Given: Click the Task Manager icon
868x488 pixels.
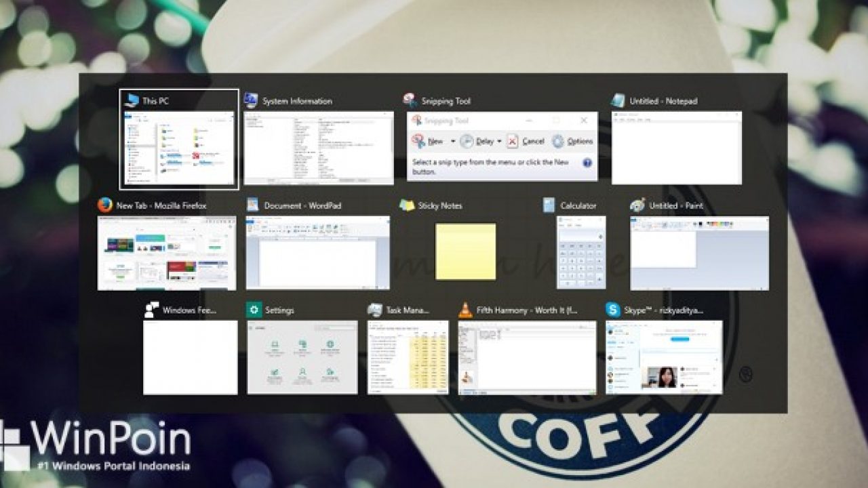Looking at the screenshot, I should (375, 310).
